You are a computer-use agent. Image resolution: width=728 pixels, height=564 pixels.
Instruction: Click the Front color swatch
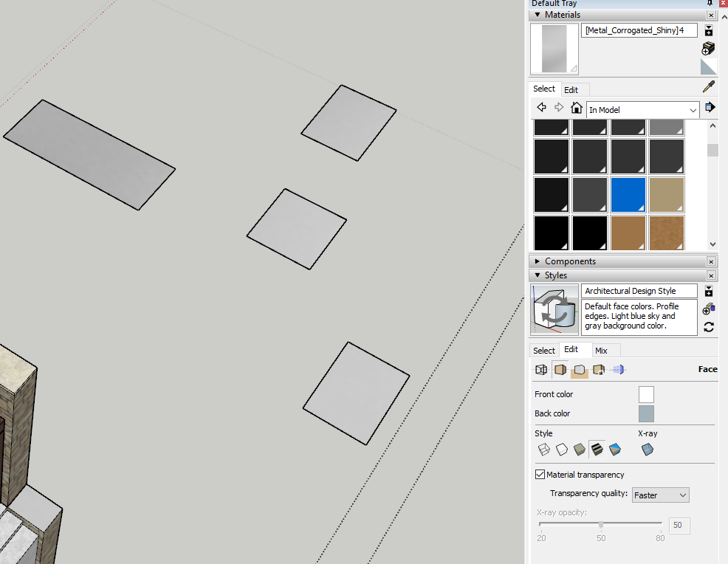click(x=646, y=394)
